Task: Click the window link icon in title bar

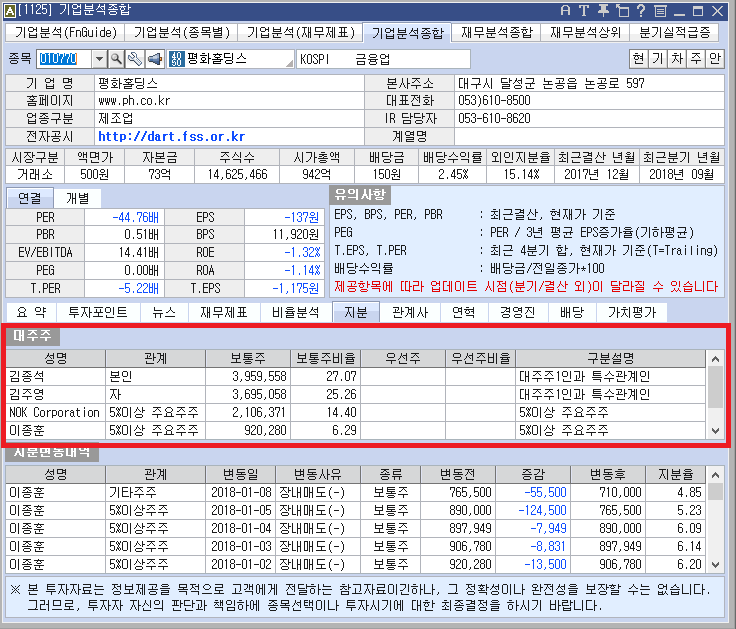Action: (622, 10)
